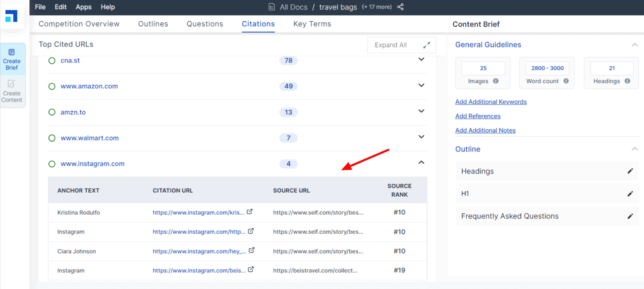Open the File menu
The height and width of the screenshot is (289, 644).
(40, 7)
